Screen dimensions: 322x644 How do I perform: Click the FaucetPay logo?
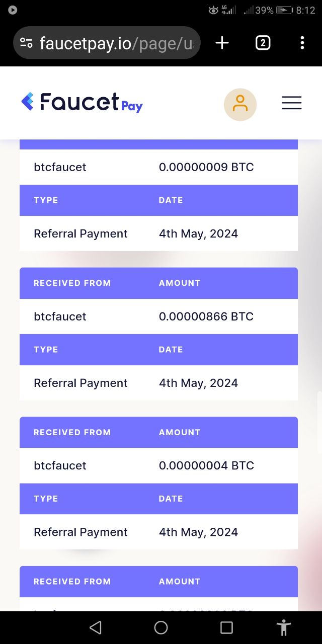[x=82, y=103]
